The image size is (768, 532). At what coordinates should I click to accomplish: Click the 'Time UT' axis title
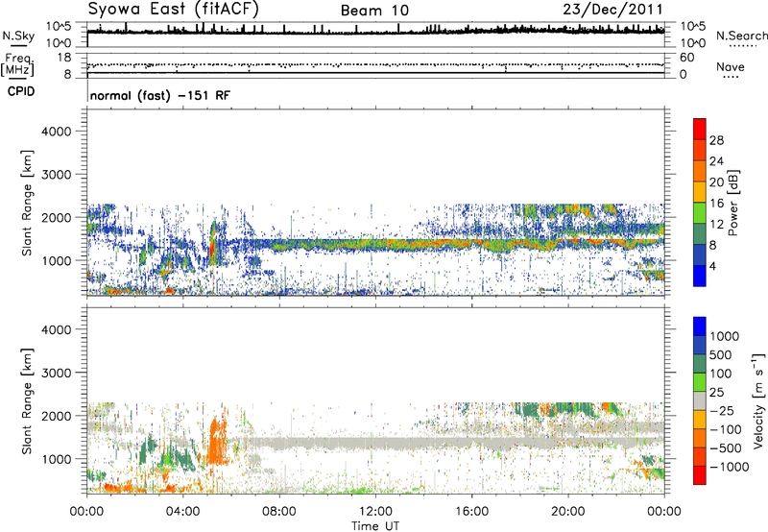[x=375, y=526]
